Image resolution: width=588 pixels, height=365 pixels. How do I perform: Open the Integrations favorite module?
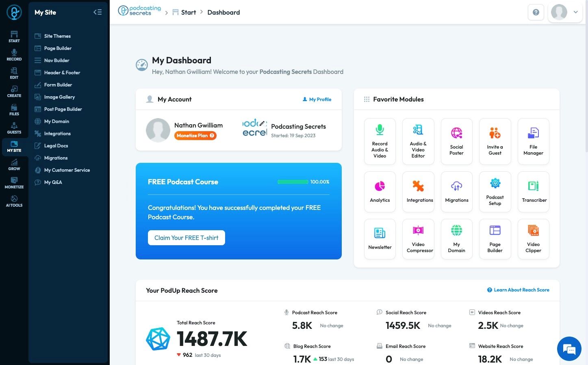pyautogui.click(x=418, y=192)
